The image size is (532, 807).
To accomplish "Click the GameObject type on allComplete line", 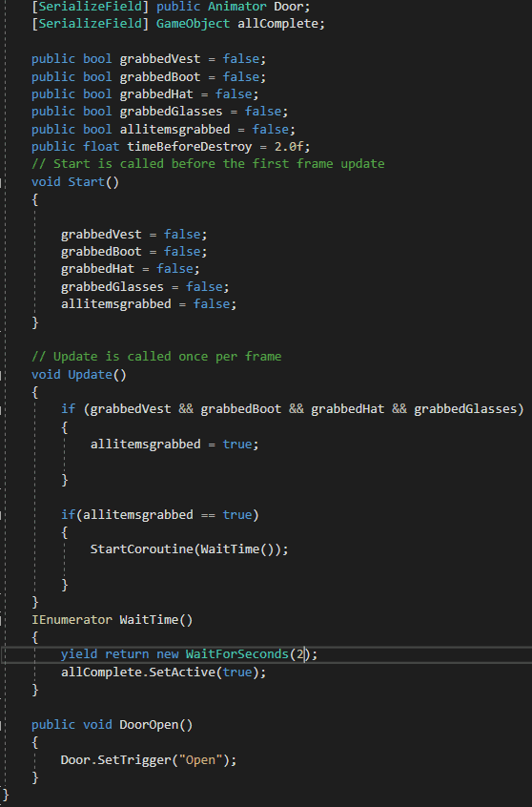I will (193, 24).
